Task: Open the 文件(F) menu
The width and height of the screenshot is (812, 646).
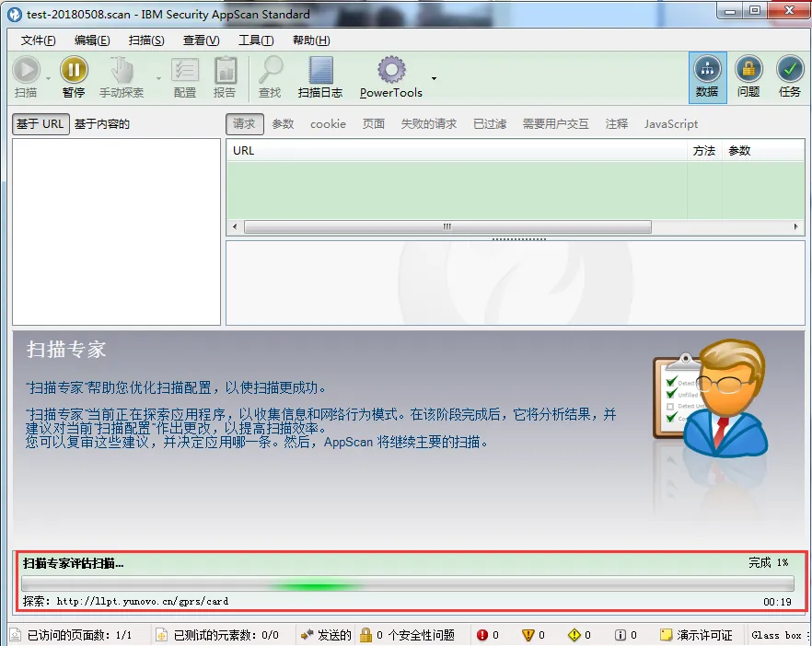Action: (x=38, y=40)
